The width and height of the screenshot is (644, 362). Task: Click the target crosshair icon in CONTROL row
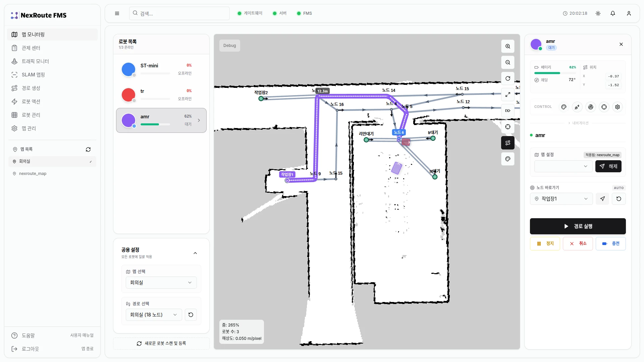604,107
